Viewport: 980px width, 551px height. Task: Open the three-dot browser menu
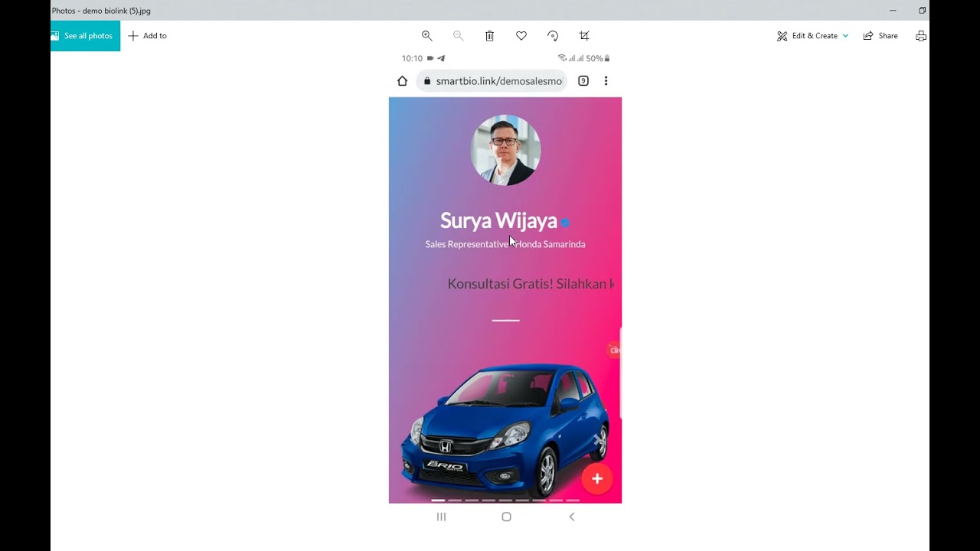tap(606, 81)
